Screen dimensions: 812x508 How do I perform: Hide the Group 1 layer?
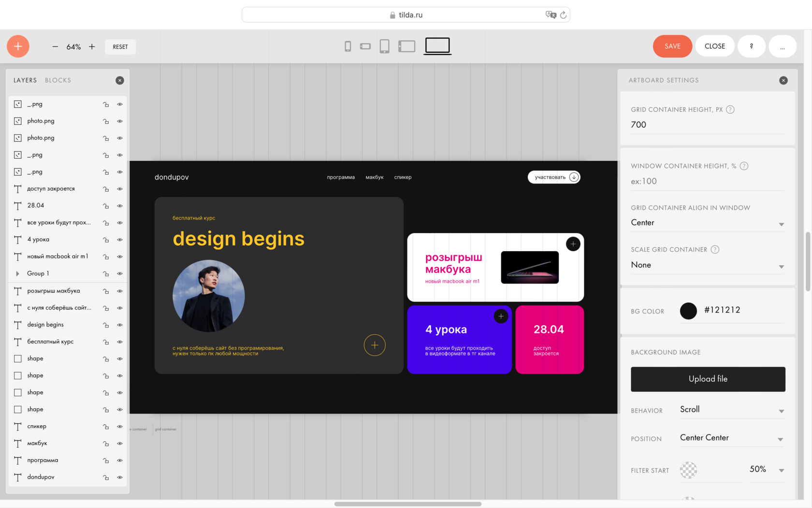pyautogui.click(x=120, y=274)
